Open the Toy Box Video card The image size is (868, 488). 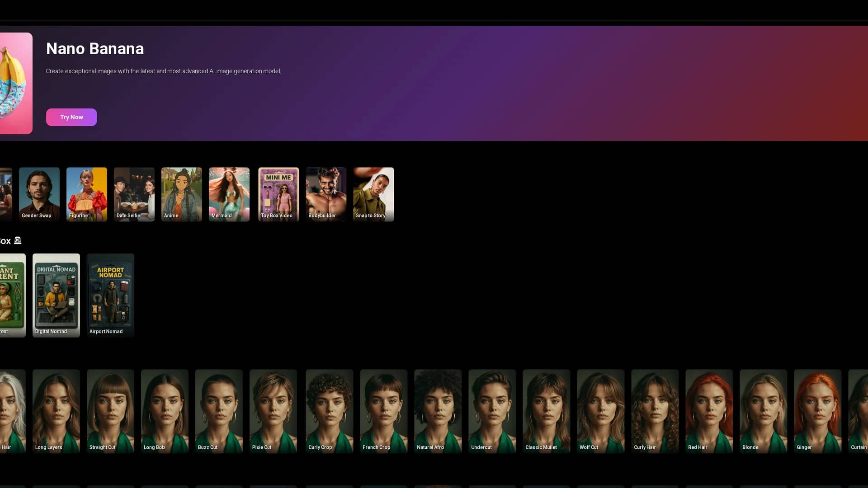click(x=278, y=194)
